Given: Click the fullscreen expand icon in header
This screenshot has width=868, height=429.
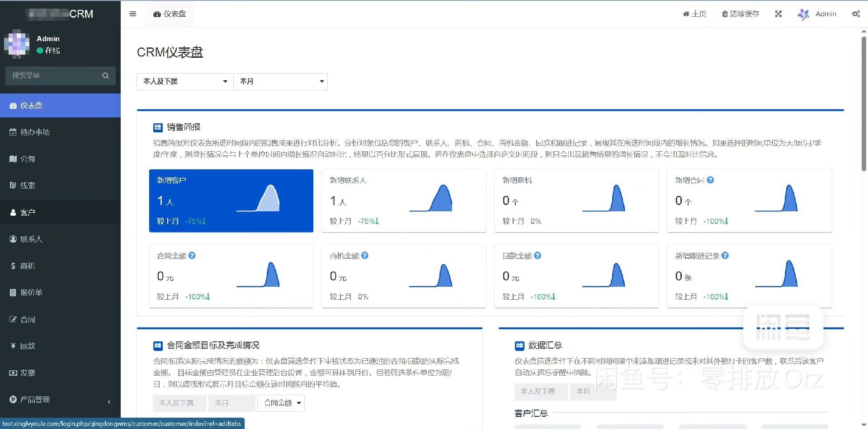Looking at the screenshot, I should pyautogui.click(x=778, y=14).
